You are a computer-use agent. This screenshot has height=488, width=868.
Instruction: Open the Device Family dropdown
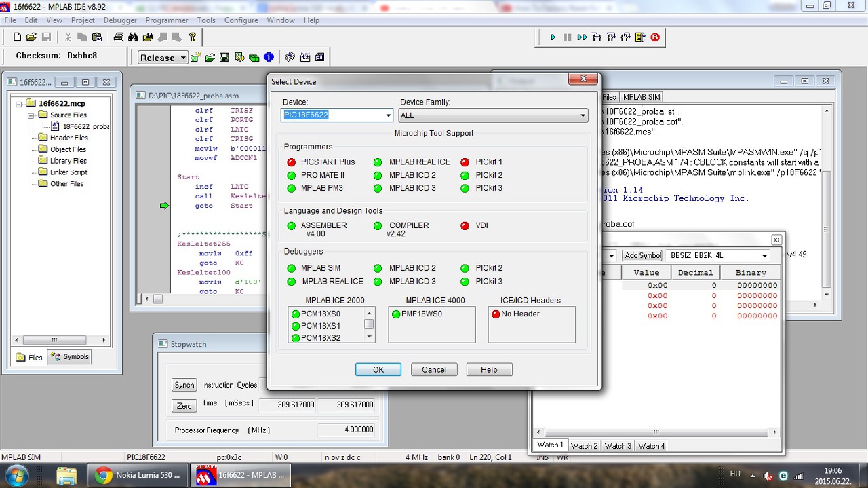pyautogui.click(x=583, y=115)
